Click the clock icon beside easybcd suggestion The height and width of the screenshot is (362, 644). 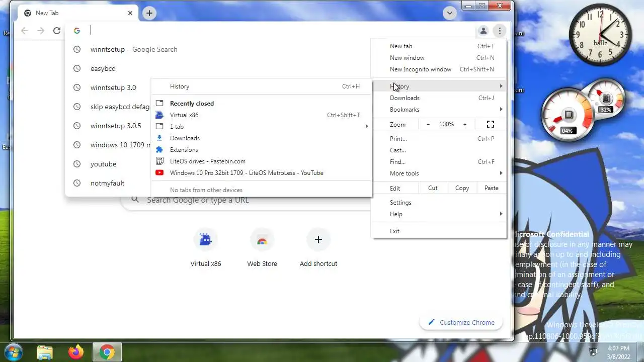click(77, 68)
